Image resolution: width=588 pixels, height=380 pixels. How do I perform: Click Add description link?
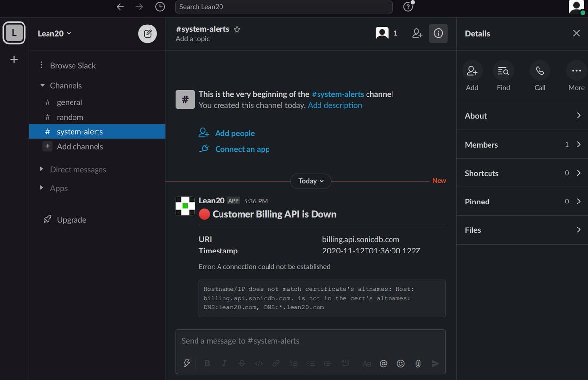[x=335, y=105]
